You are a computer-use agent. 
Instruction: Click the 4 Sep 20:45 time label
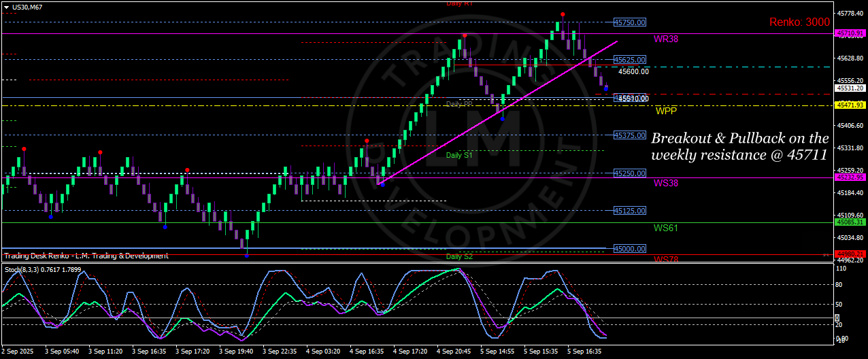click(x=454, y=352)
